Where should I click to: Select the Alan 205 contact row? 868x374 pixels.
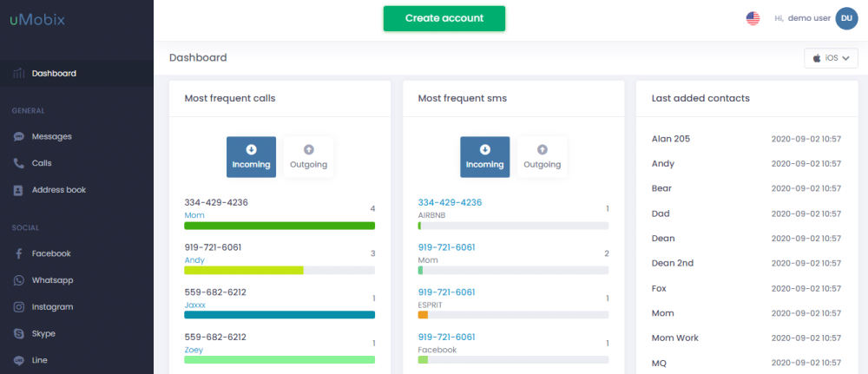[x=746, y=139]
